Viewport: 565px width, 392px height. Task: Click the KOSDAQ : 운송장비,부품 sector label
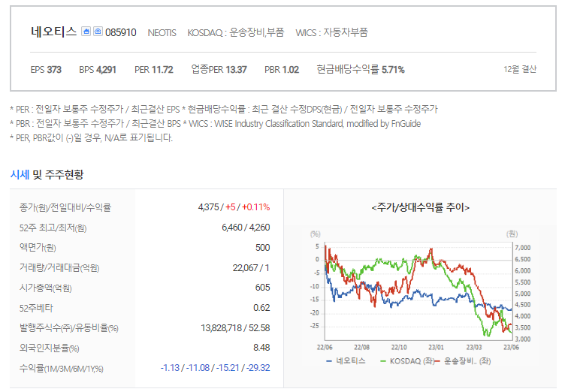(236, 32)
